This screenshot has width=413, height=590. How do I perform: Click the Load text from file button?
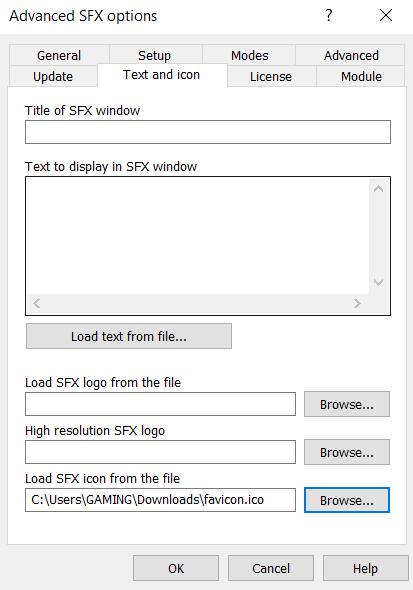(129, 336)
